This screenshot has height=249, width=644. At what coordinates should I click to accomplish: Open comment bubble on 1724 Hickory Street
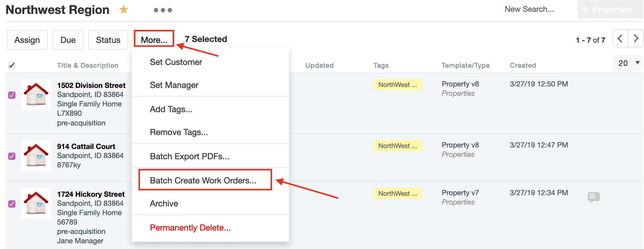594,197
